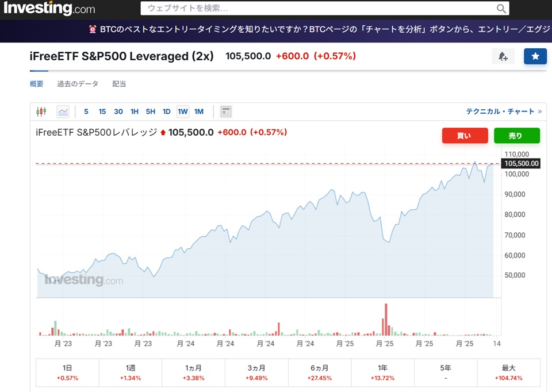The image size is (552, 392).
Task: Open the 配当 tab
Action: (x=119, y=84)
